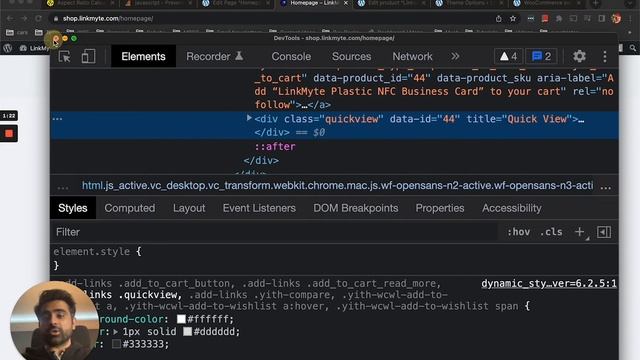Show more DevTools tabs chevron

pyautogui.click(x=455, y=56)
